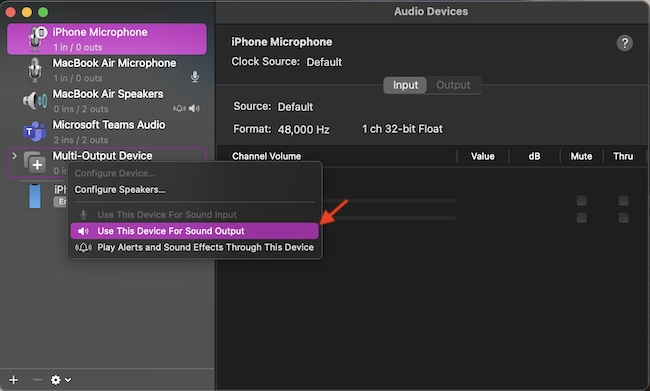Image resolution: width=650 pixels, height=391 pixels.
Task: Select the MacBook Air Speakers icon
Action: pyautogui.click(x=35, y=100)
